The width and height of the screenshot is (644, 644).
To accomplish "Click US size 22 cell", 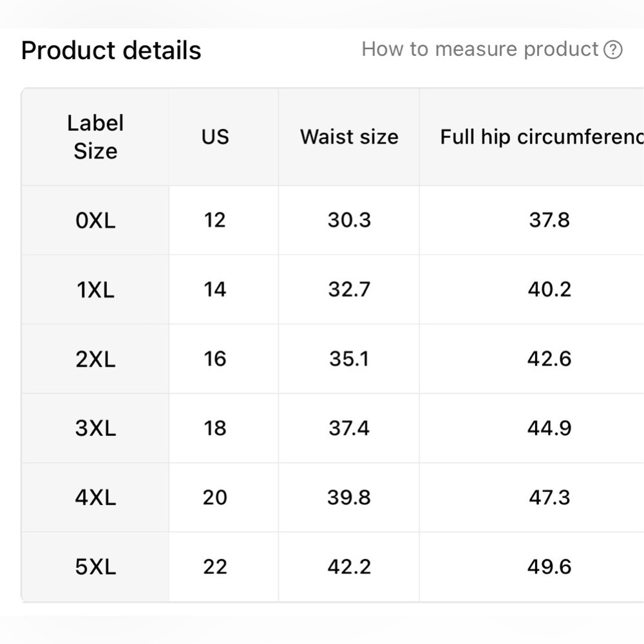I will coord(215,567).
